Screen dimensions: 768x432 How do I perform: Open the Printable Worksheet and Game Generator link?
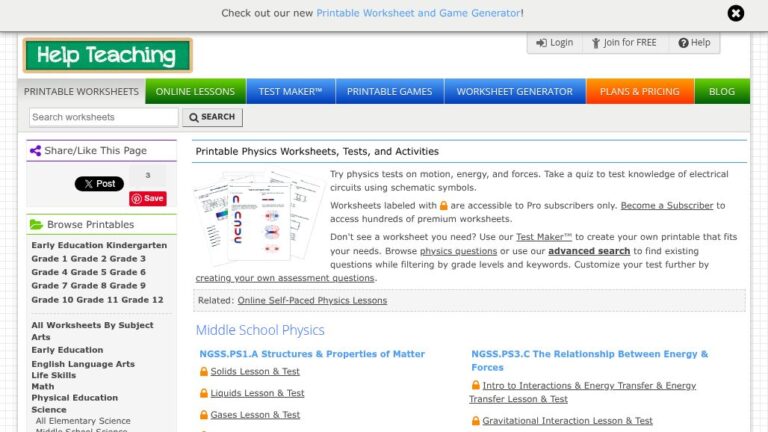click(418, 13)
